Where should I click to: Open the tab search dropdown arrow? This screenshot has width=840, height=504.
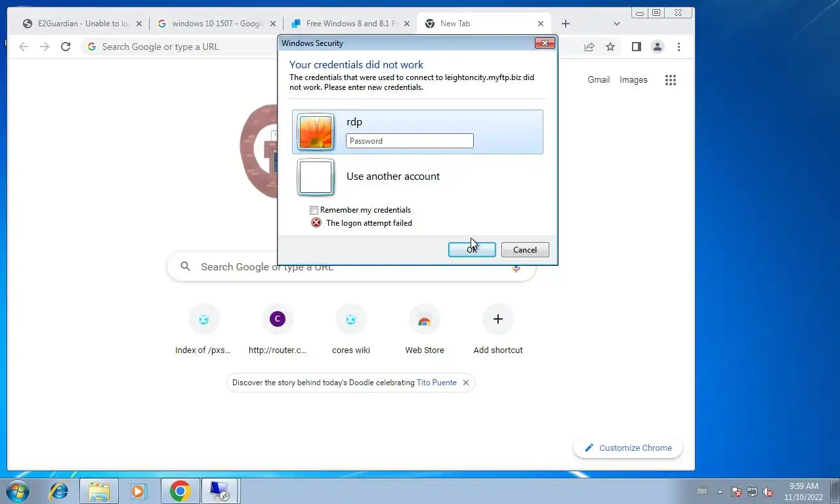pyautogui.click(x=616, y=24)
